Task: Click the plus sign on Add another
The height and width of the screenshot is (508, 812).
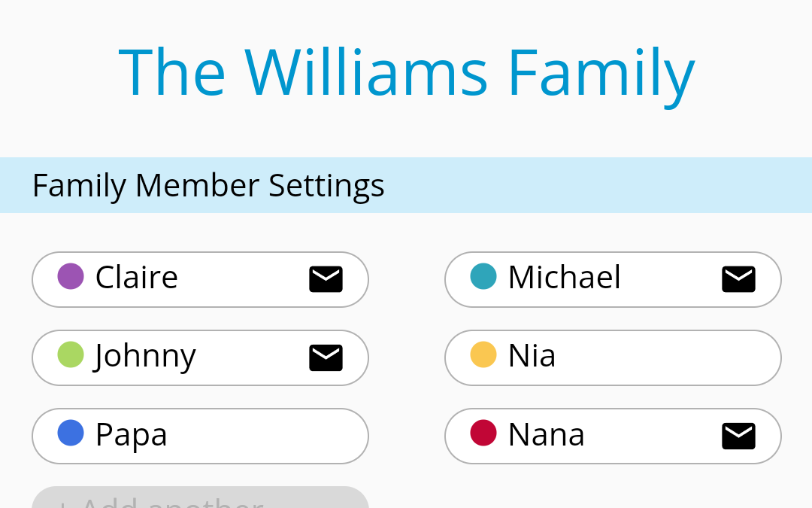Action: click(x=63, y=503)
